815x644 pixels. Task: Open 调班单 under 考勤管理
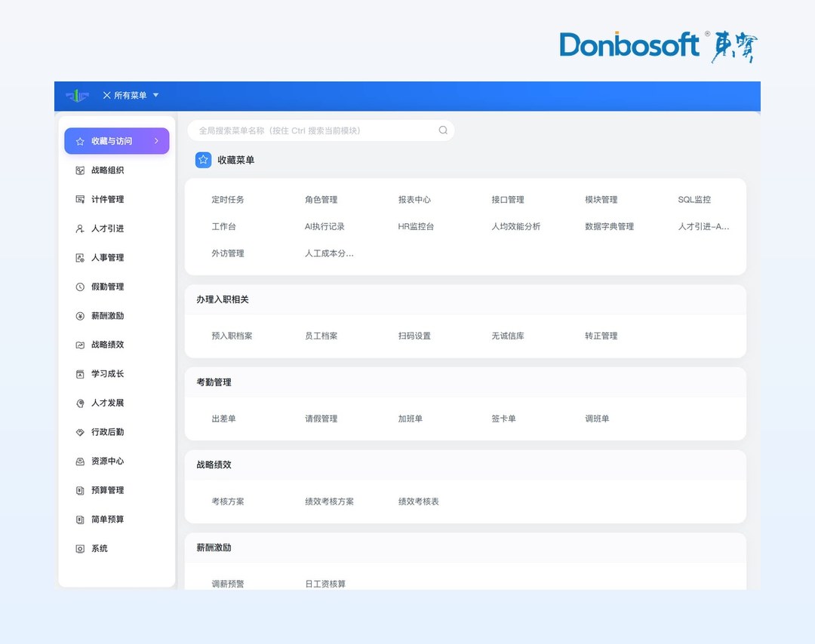tap(597, 419)
